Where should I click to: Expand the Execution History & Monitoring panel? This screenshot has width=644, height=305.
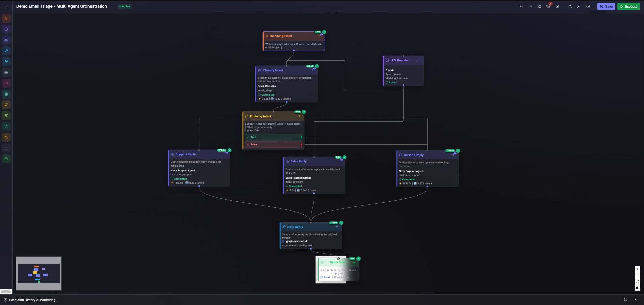click(x=636, y=300)
